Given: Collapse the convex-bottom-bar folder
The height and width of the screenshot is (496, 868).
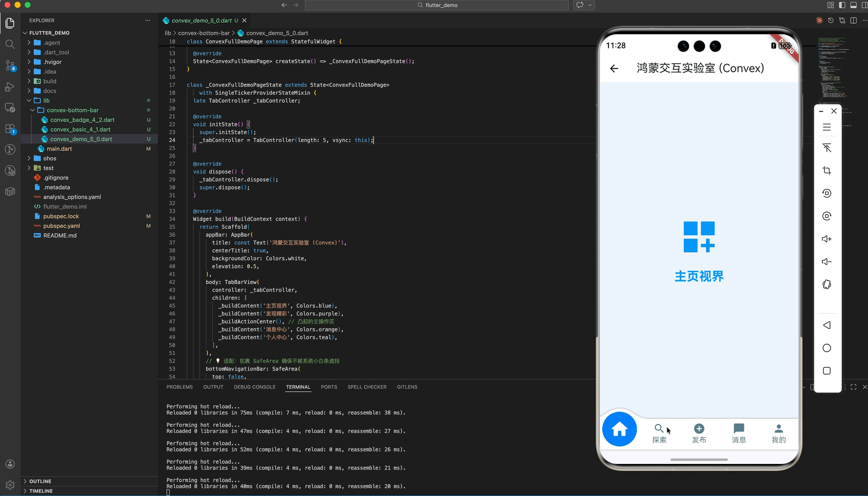Looking at the screenshot, I should [72, 110].
